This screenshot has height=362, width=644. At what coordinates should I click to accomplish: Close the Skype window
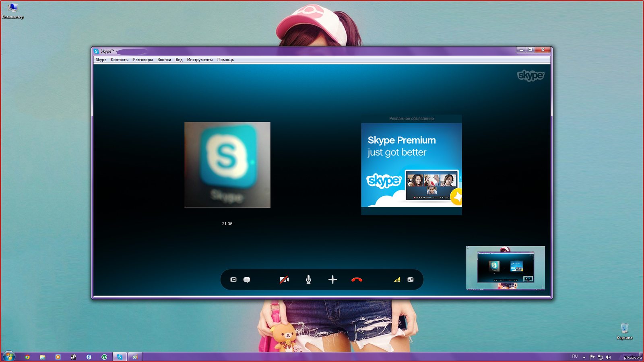[543, 50]
